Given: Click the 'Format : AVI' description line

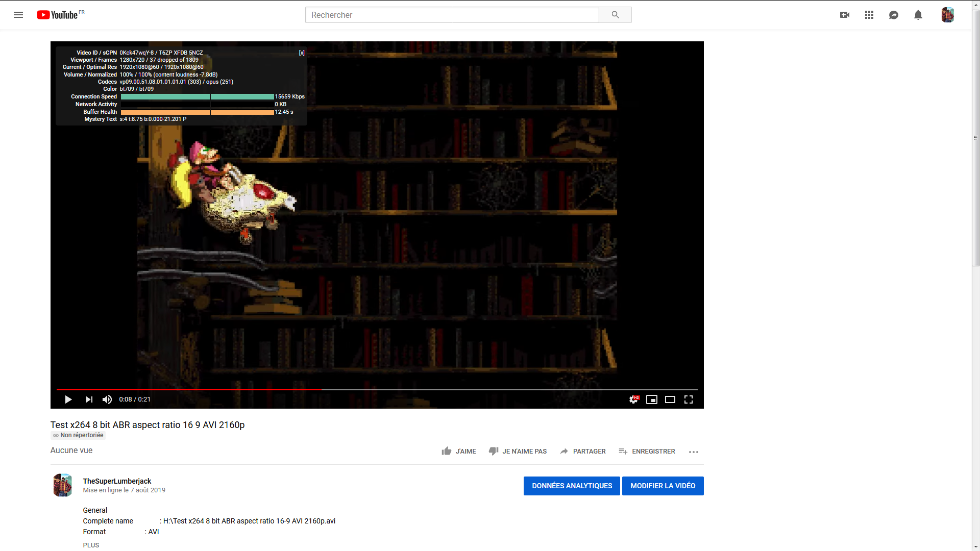Looking at the screenshot, I should click(x=121, y=532).
